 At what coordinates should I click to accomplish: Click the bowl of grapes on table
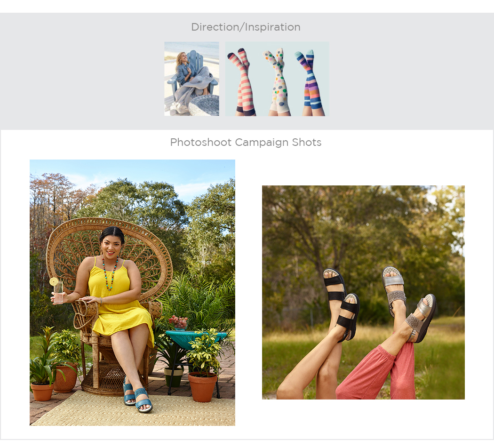(179, 323)
